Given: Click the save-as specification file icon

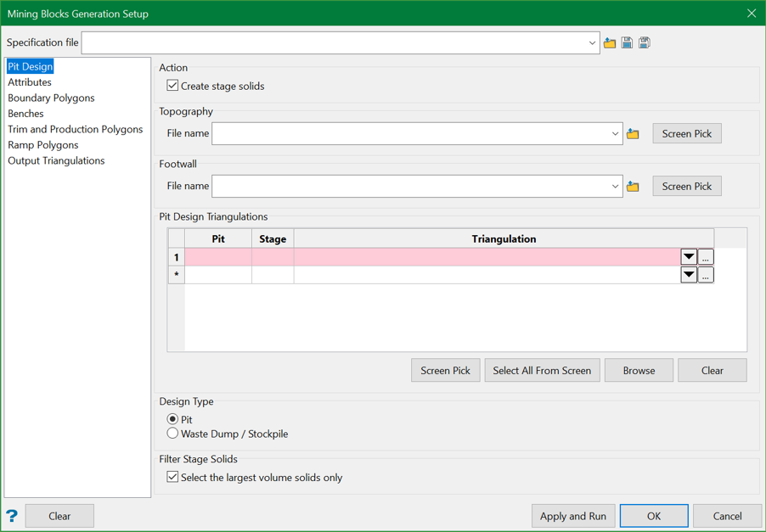Looking at the screenshot, I should pos(645,42).
